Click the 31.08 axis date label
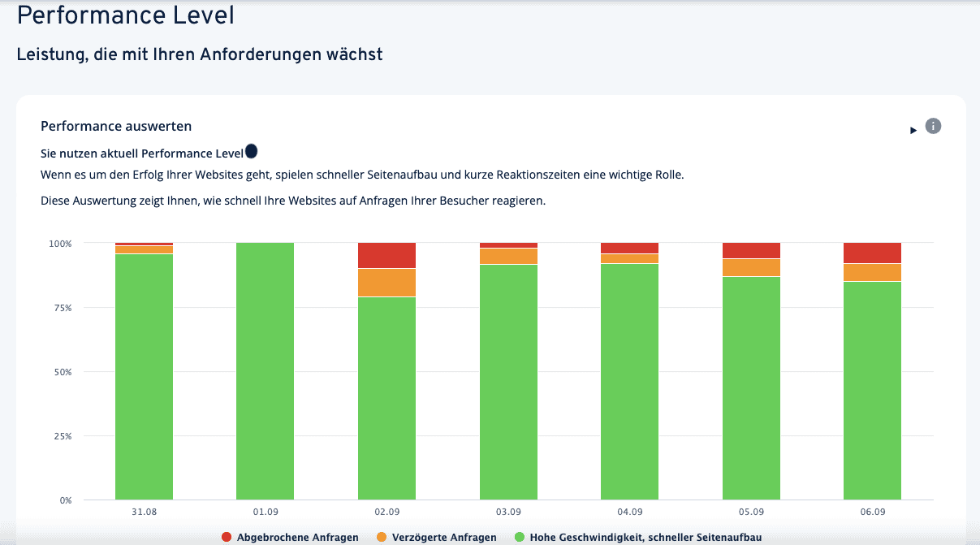980x545 pixels. pos(144,513)
